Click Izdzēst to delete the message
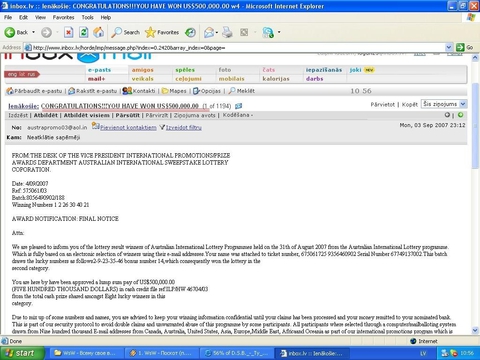 point(18,115)
